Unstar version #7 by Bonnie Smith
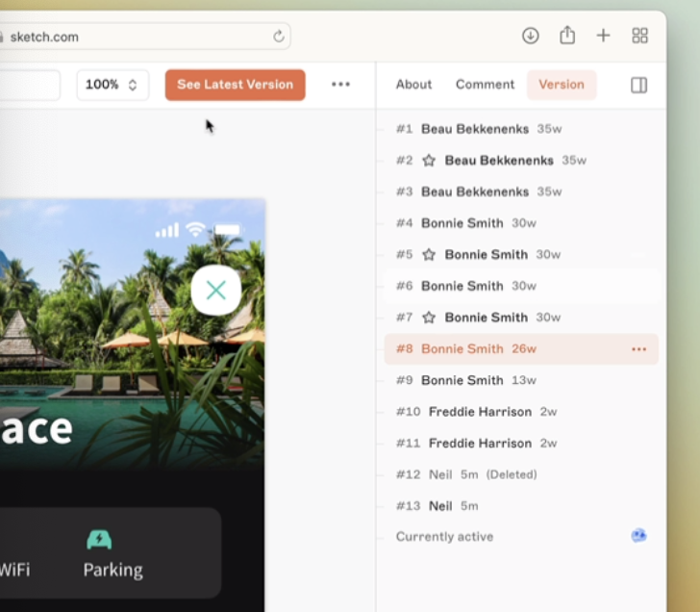The height and width of the screenshot is (612, 700). [x=429, y=318]
